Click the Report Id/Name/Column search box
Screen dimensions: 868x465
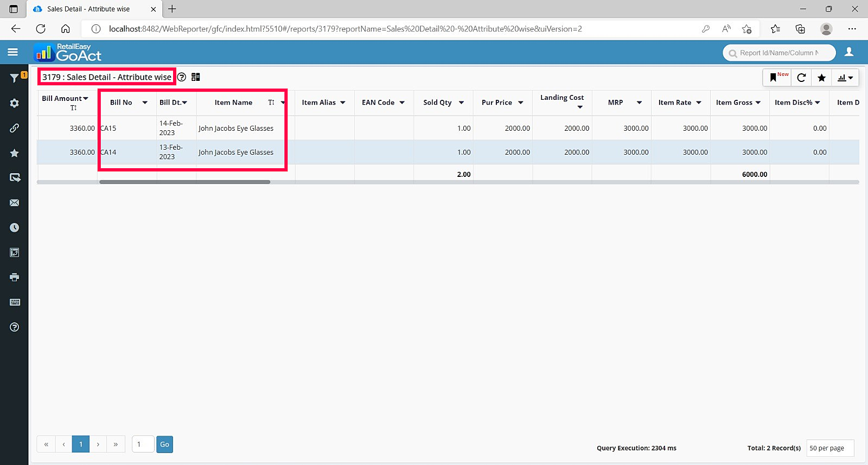(x=779, y=53)
